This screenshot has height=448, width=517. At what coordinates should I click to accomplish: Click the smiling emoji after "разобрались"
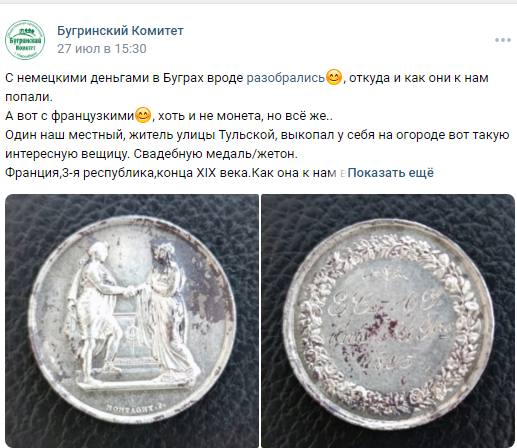334,77
